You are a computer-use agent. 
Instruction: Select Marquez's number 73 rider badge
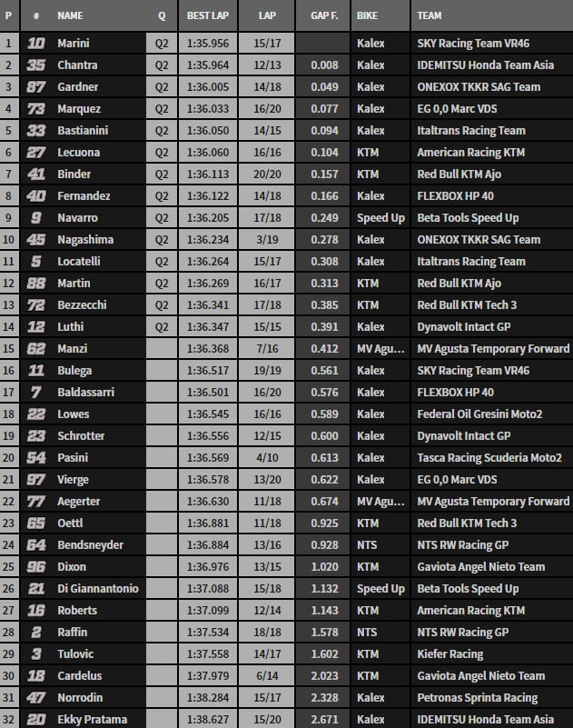tap(37, 108)
